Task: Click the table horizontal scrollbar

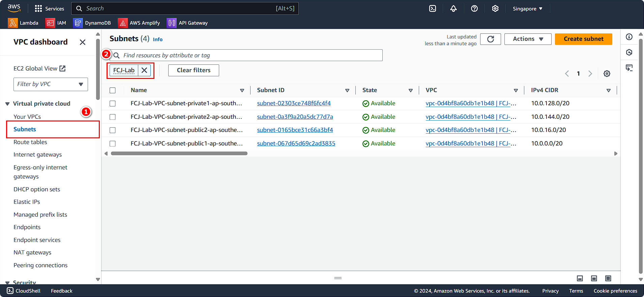Action: [179, 154]
